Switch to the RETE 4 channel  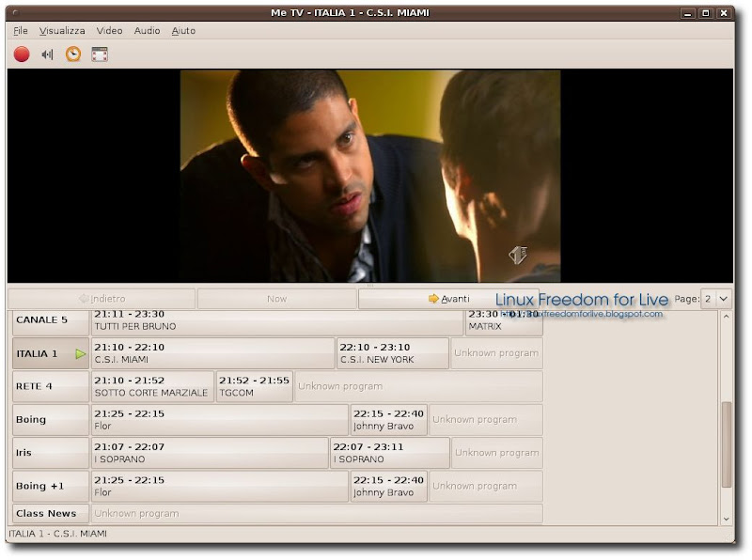click(51, 386)
